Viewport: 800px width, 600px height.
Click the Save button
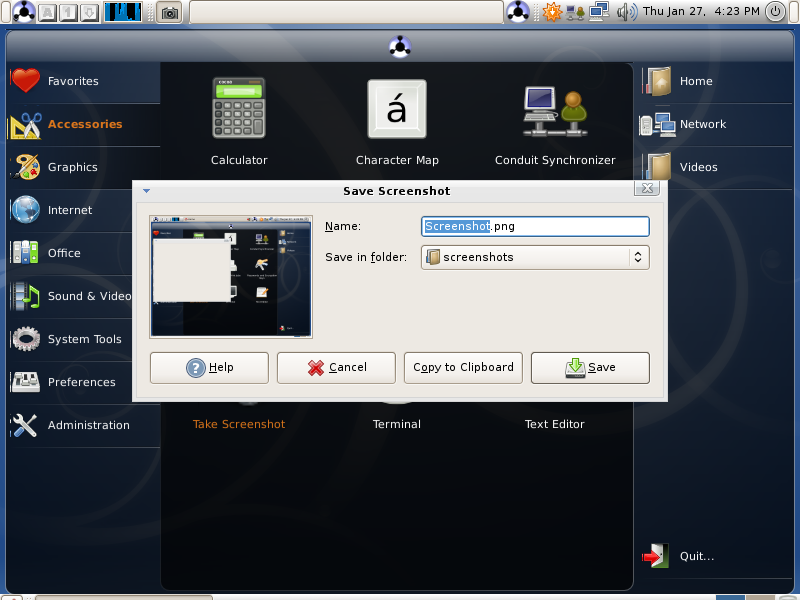[590, 367]
